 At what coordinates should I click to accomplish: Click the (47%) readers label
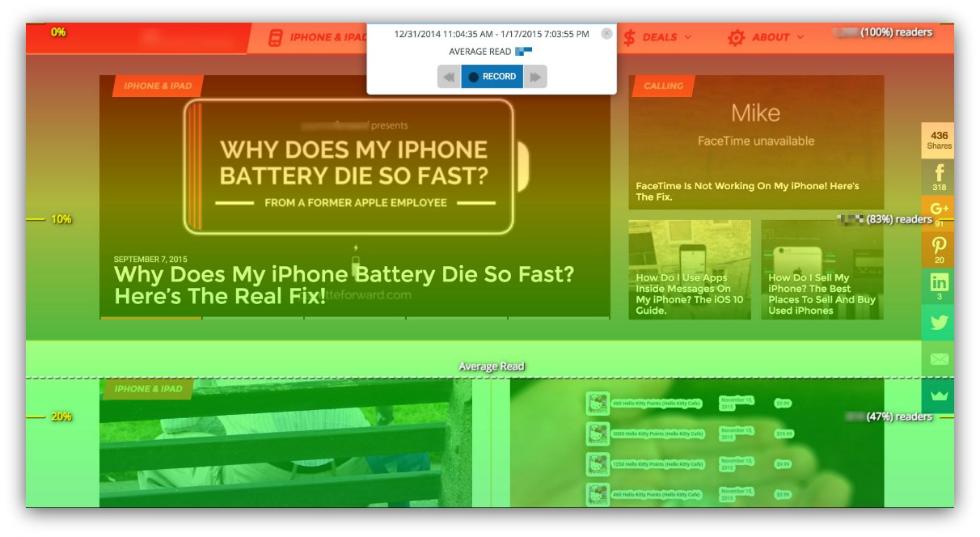click(899, 416)
